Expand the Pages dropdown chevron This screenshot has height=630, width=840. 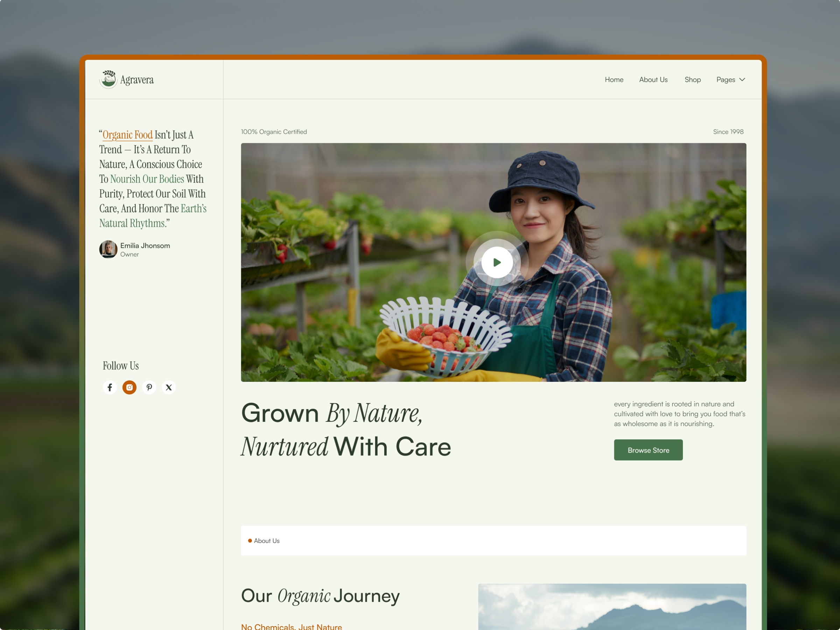742,79
